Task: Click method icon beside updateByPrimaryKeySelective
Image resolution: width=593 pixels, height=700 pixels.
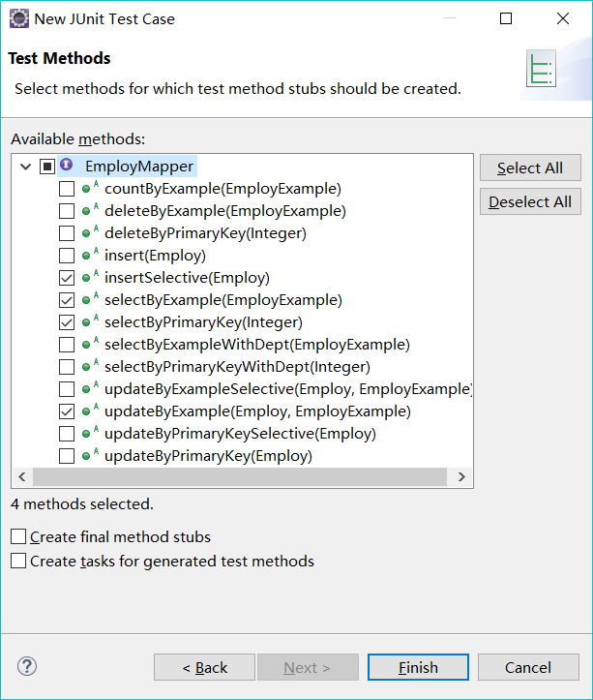Action: (90, 433)
